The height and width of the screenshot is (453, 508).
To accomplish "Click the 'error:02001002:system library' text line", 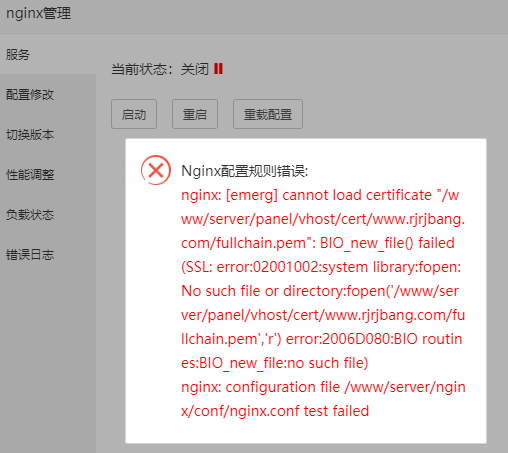I will coord(321,267).
